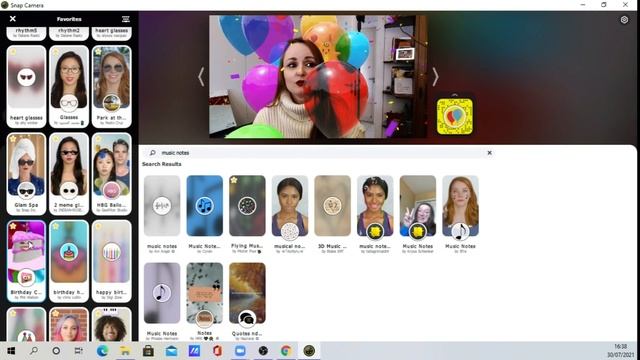This screenshot has width=640, height=360.
Task: Clear the music notes search text
Action: 489,153
